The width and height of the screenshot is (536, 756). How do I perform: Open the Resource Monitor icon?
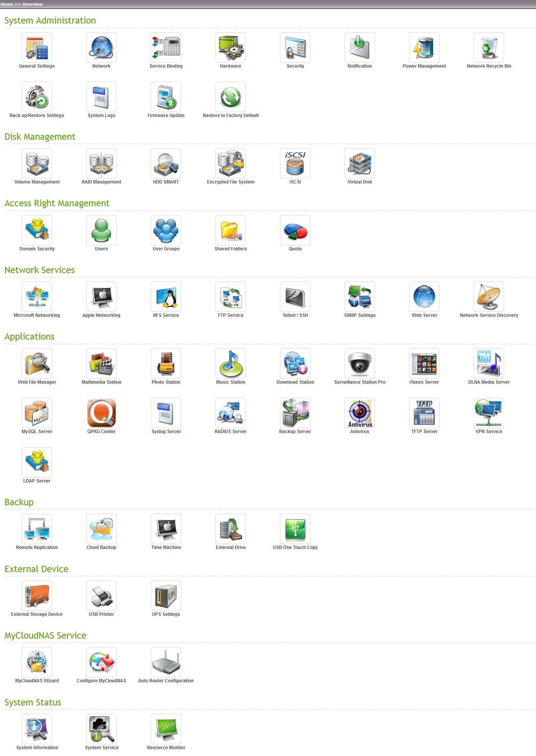pyautogui.click(x=166, y=729)
